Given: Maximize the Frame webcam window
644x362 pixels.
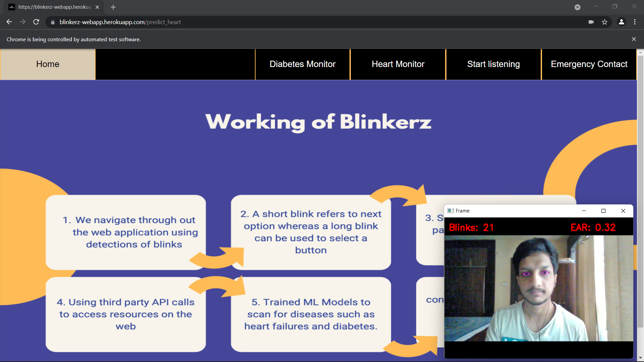Looking at the screenshot, I should tap(603, 211).
